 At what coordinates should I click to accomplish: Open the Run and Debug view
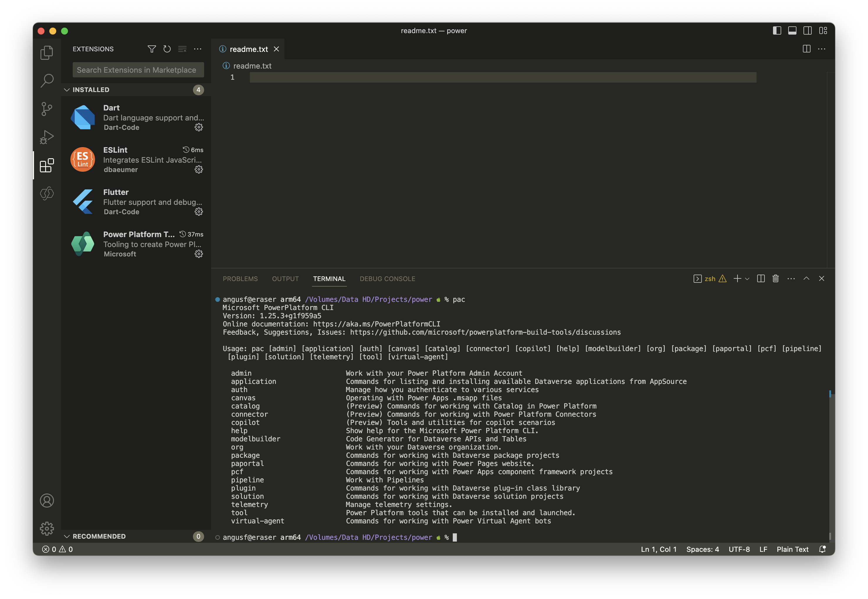[x=47, y=137]
